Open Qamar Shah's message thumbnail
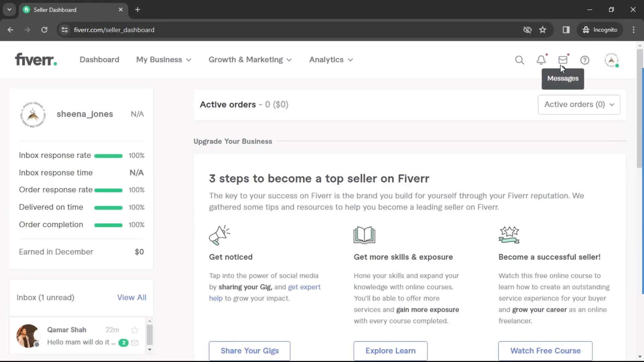The image size is (644, 362). tap(28, 336)
